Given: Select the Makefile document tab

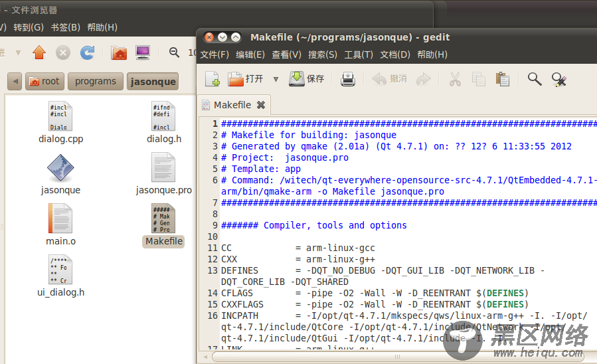Looking at the screenshot, I should (233, 105).
